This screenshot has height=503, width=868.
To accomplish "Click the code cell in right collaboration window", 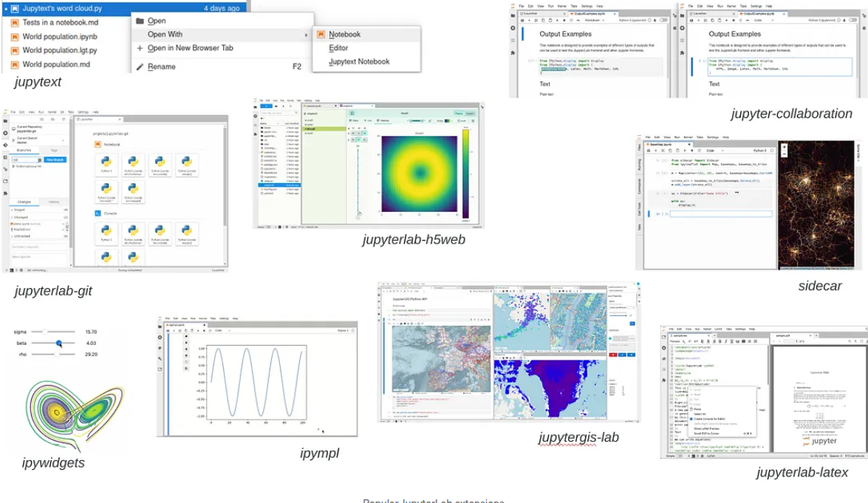I will (x=779, y=66).
